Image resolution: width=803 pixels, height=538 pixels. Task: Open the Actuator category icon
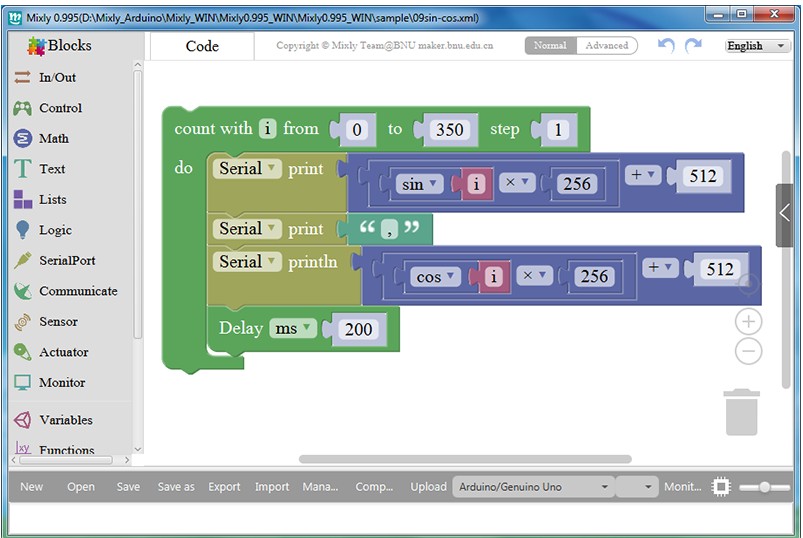[22, 352]
